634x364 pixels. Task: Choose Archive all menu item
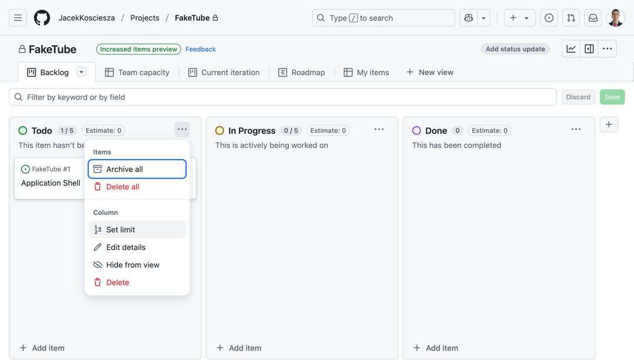137,169
